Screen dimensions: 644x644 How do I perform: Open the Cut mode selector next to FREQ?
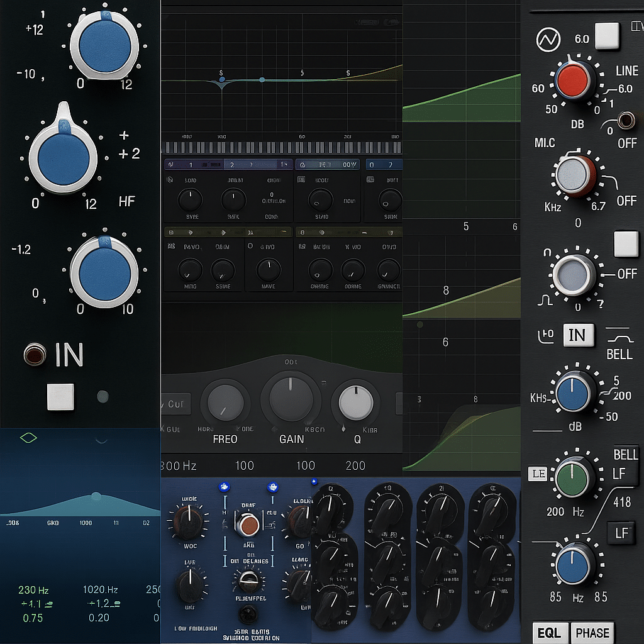coord(176,404)
